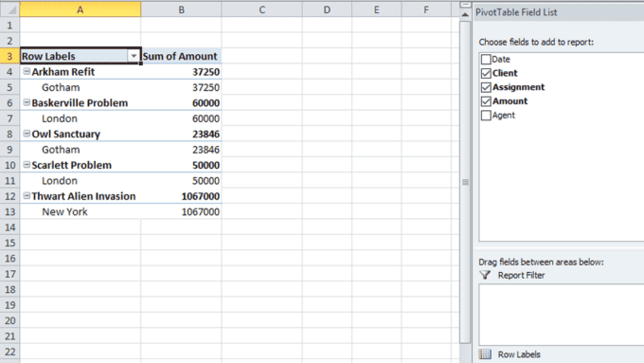This screenshot has height=363, width=644.
Task: Select column F header
Action: (426, 9)
